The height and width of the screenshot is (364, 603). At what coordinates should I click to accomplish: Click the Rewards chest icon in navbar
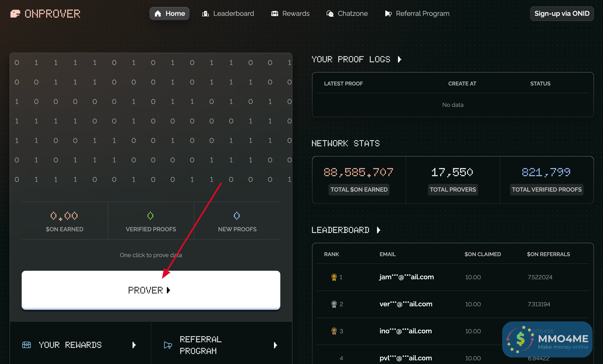[274, 14]
